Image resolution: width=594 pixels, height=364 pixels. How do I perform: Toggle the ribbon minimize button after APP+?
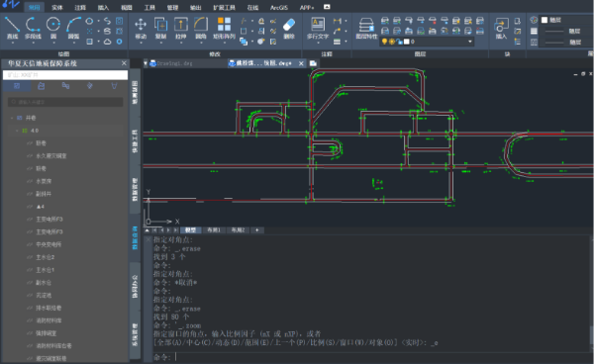tap(327, 7)
